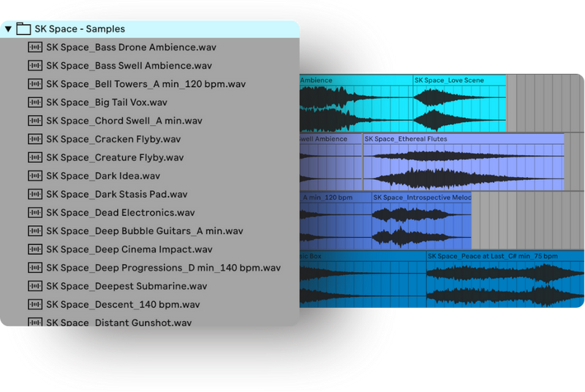Click waveform icon beside Bass Drone Ambience.wav
Screen dimensions: 585x392
[x=35, y=48]
